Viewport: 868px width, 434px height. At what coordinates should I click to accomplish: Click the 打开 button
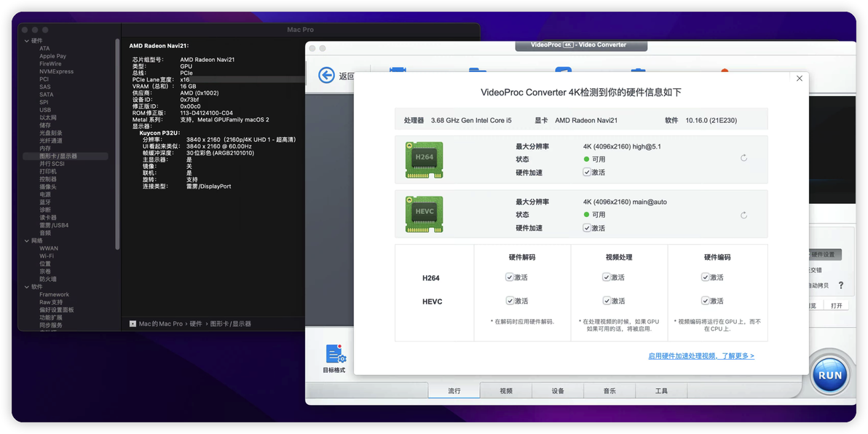click(x=836, y=306)
